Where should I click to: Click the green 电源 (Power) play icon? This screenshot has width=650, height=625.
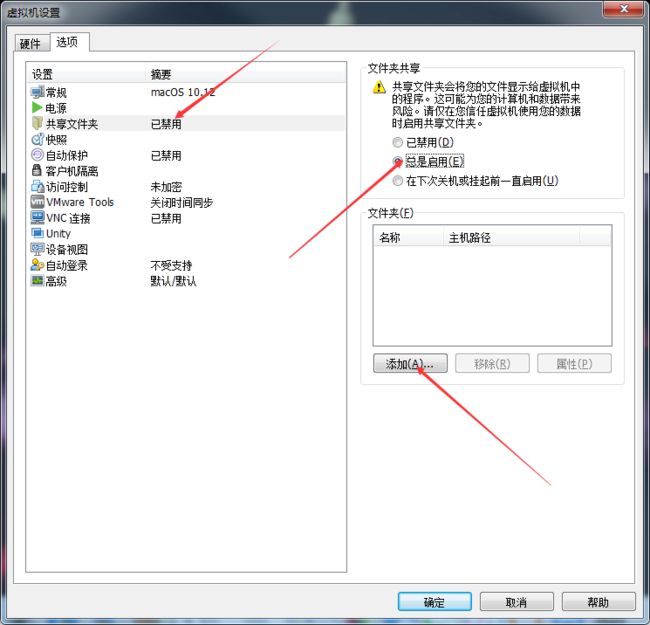37,108
